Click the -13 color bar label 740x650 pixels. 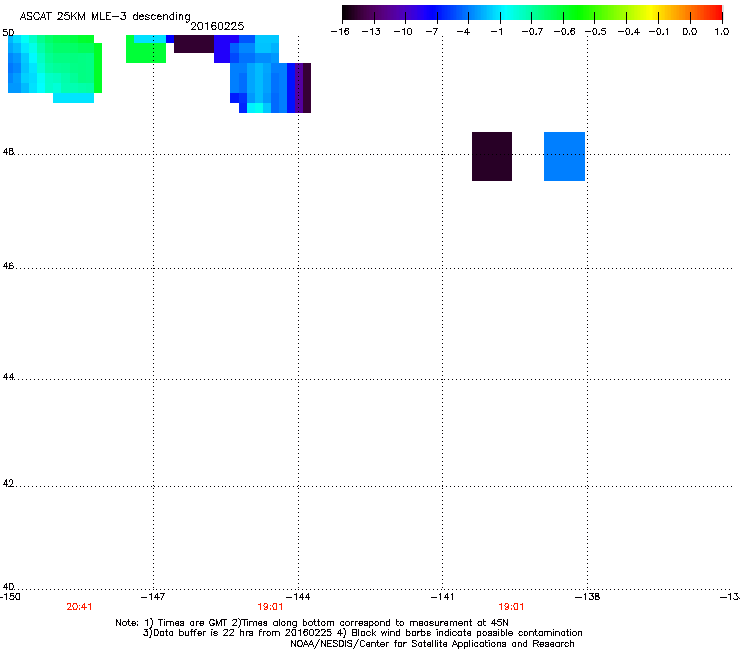(371, 32)
